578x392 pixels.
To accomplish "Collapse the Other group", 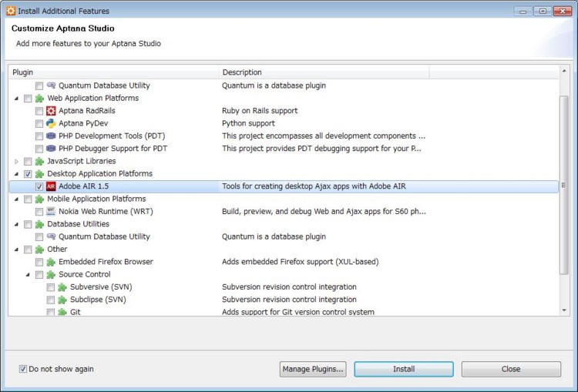I will click(16, 250).
